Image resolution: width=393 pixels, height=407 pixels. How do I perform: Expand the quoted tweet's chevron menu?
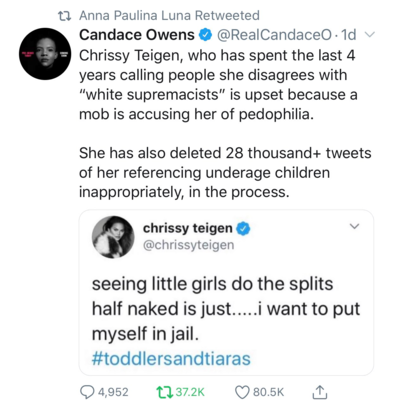click(x=355, y=226)
